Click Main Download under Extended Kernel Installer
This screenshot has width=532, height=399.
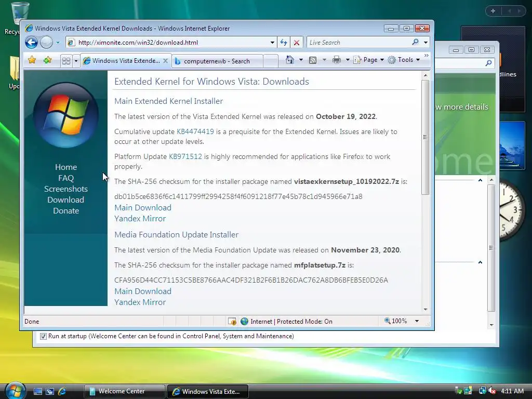coord(143,208)
